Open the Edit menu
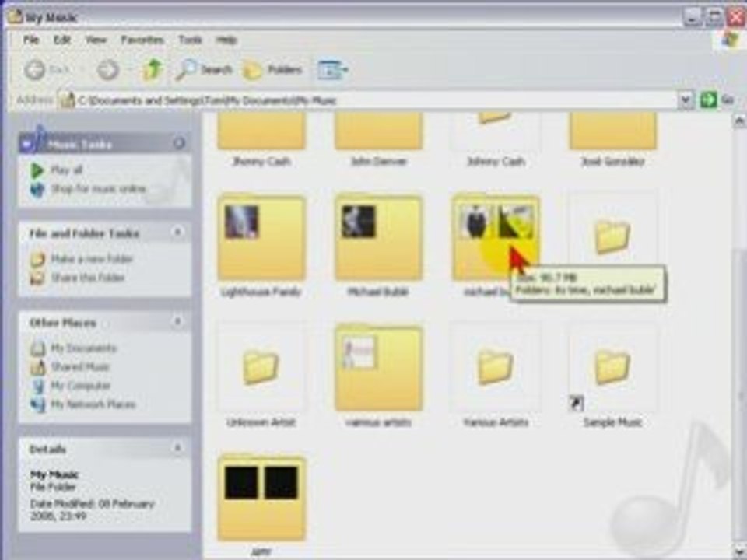Viewport: 747px width, 560px height. [62, 40]
